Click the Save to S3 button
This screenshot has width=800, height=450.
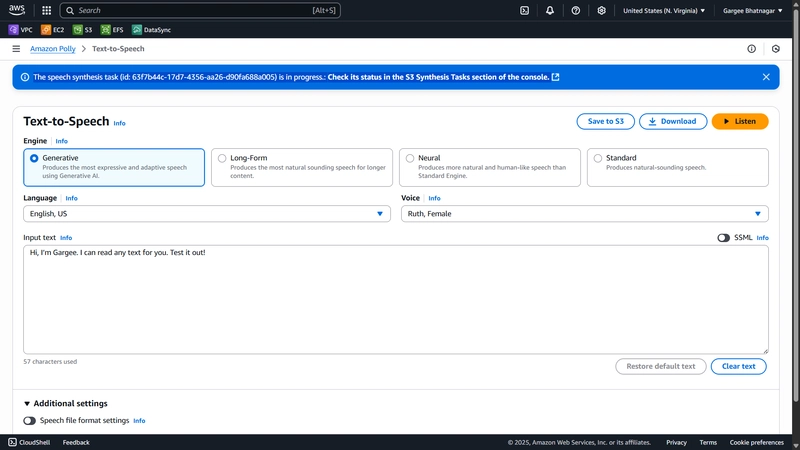(606, 121)
